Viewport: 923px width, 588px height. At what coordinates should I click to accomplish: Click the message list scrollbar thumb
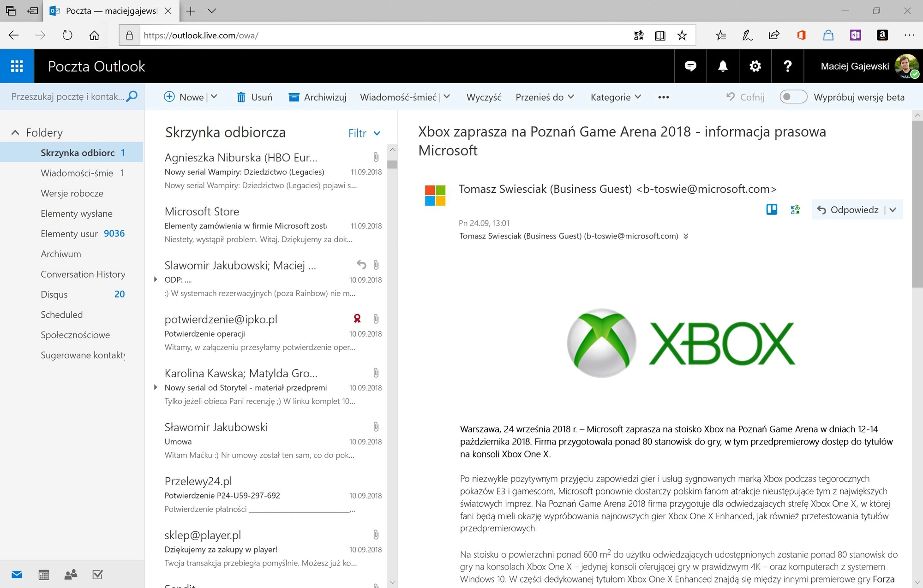392,164
